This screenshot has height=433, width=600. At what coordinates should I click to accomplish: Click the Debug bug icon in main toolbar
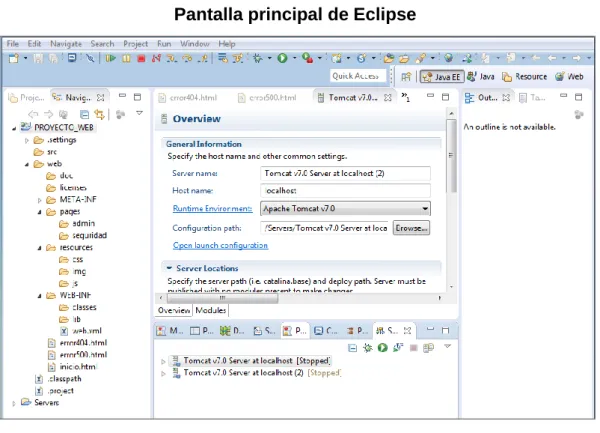258,58
